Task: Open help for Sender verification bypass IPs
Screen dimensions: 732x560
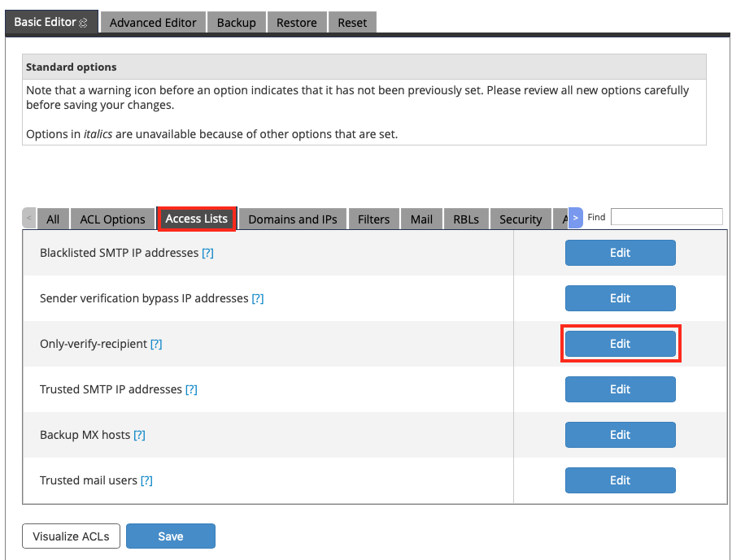Action: coord(257,298)
